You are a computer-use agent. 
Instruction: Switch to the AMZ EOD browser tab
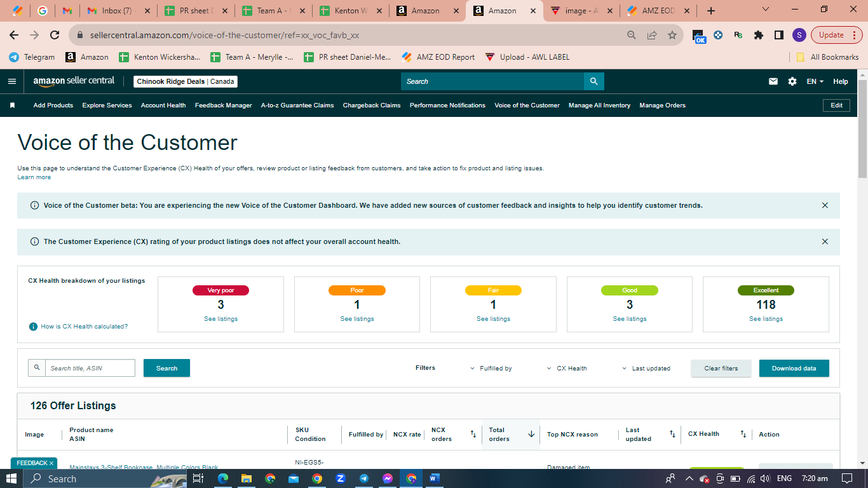point(657,11)
